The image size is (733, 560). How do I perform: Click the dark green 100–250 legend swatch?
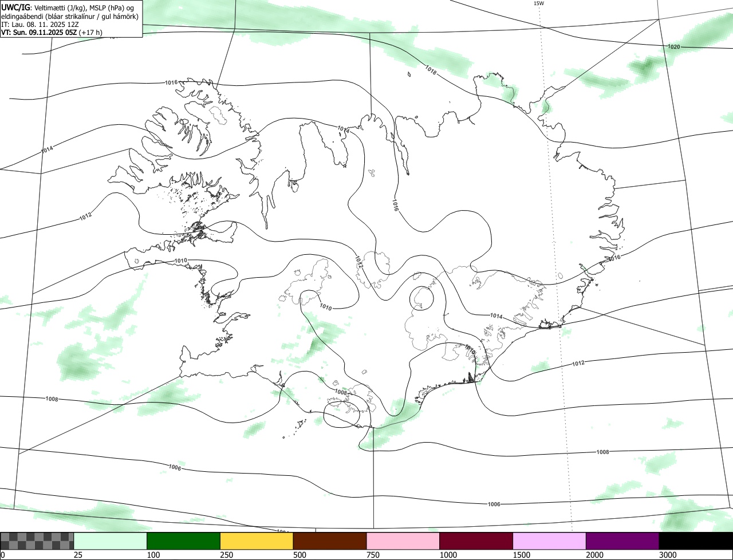point(184,541)
